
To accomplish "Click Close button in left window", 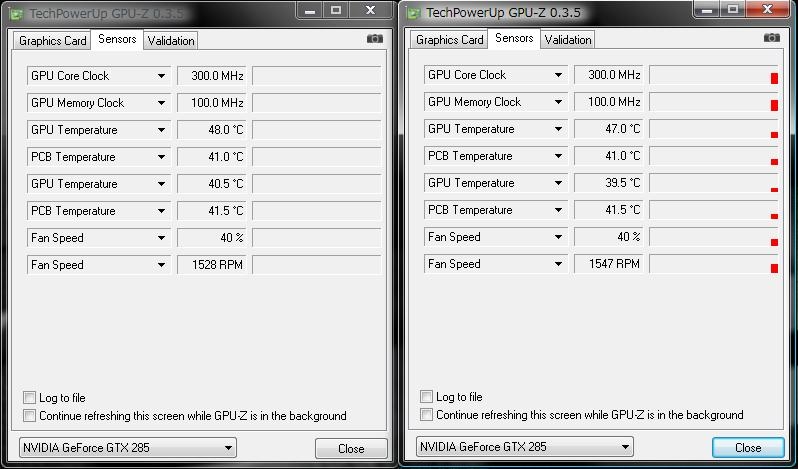I will pos(351,449).
